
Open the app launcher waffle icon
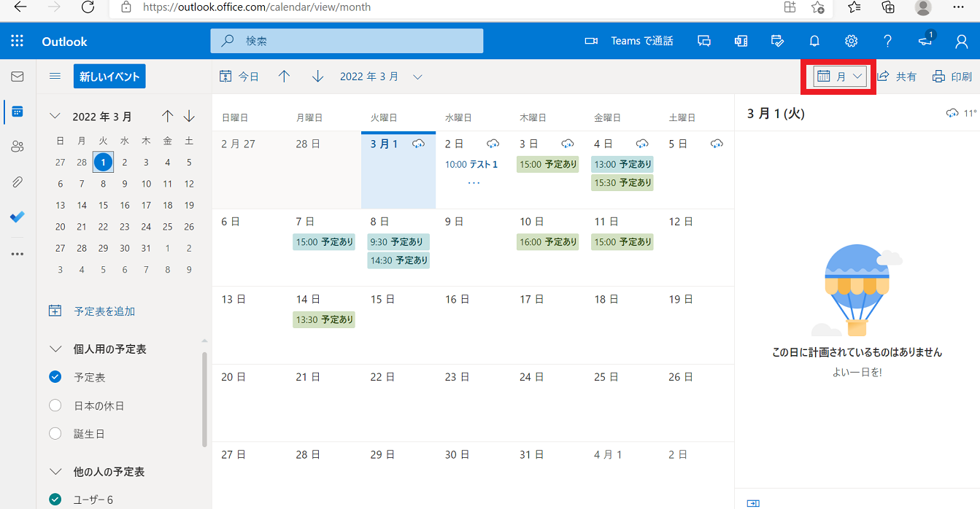[18, 42]
